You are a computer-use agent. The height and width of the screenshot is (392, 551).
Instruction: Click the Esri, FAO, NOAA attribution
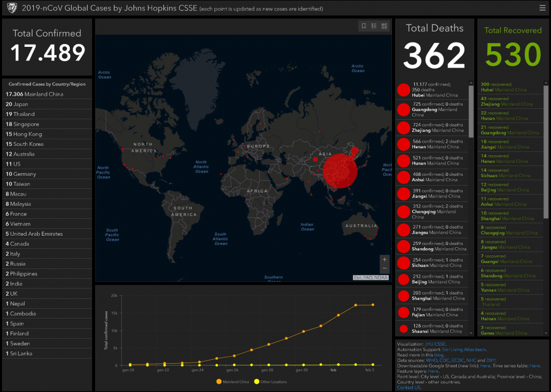pos(371,278)
